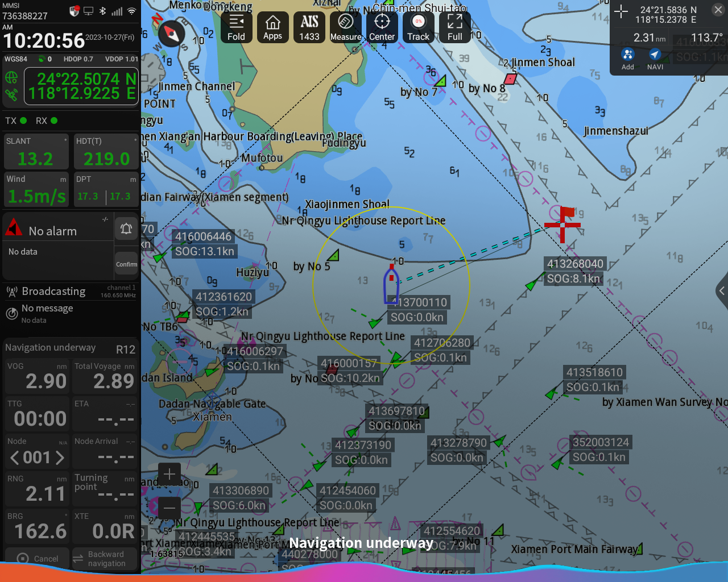This screenshot has height=582, width=728.
Task: Click the Navigation underway R12 header
Action: click(70, 348)
